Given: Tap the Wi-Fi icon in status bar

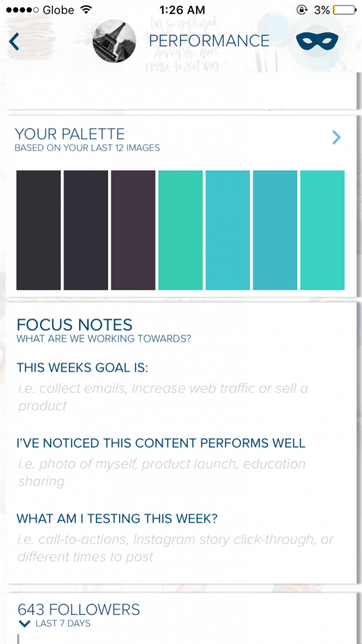Looking at the screenshot, I should tap(86, 9).
